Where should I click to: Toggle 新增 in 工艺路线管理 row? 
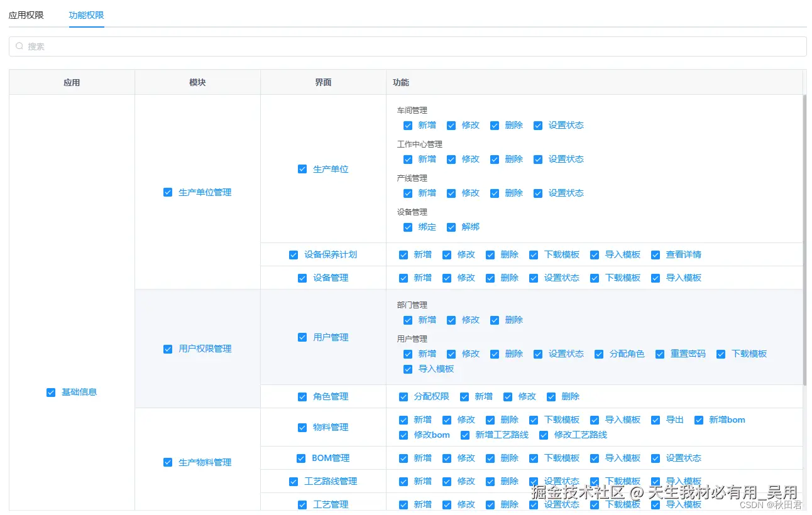[403, 482]
